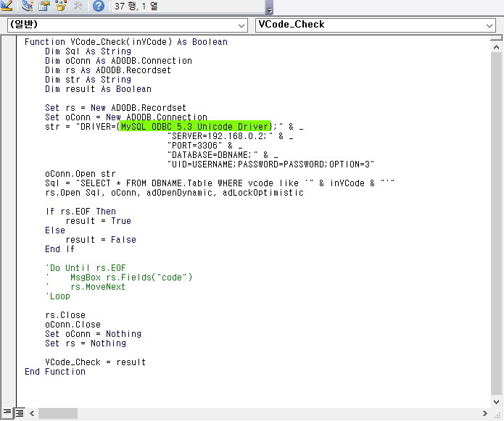Click the horizontal scrollbar thumb
This screenshot has height=421, width=504.
[58, 413]
